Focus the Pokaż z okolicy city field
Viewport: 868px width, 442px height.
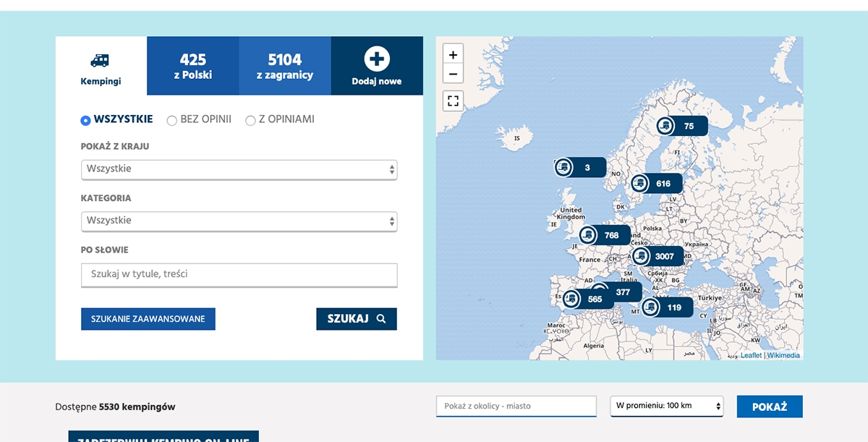coord(516,407)
